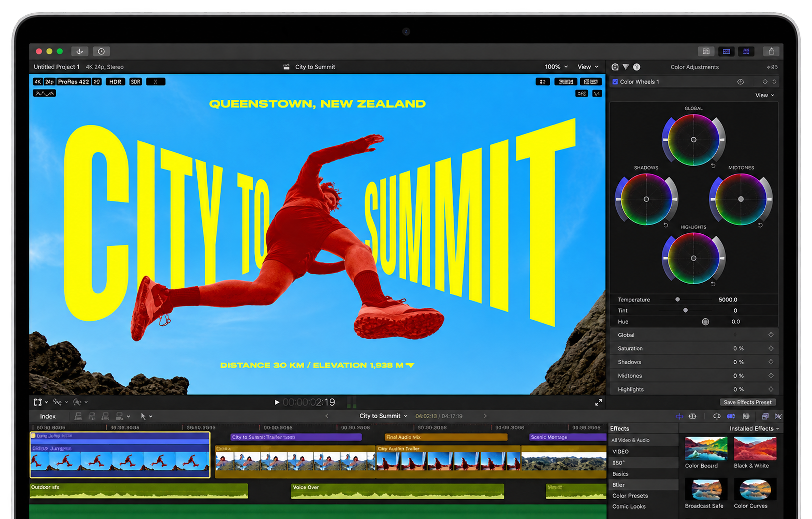
Task: Select Comic Looks effects category
Action: 643,506
